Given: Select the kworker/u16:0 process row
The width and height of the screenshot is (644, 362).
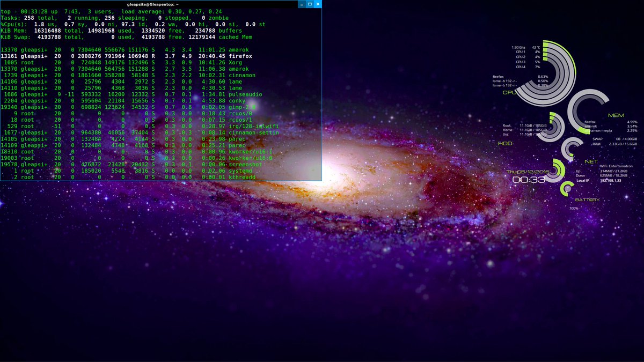Looking at the screenshot, I should point(137,159).
